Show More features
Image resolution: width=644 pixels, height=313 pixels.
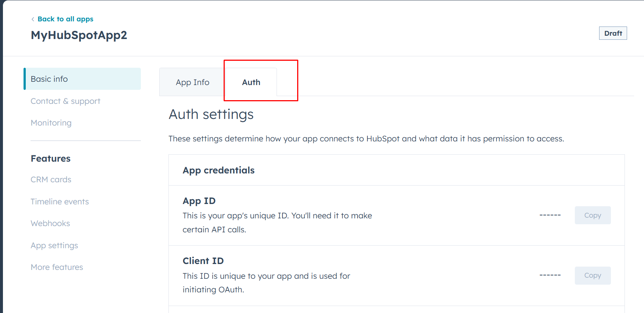coord(57,267)
